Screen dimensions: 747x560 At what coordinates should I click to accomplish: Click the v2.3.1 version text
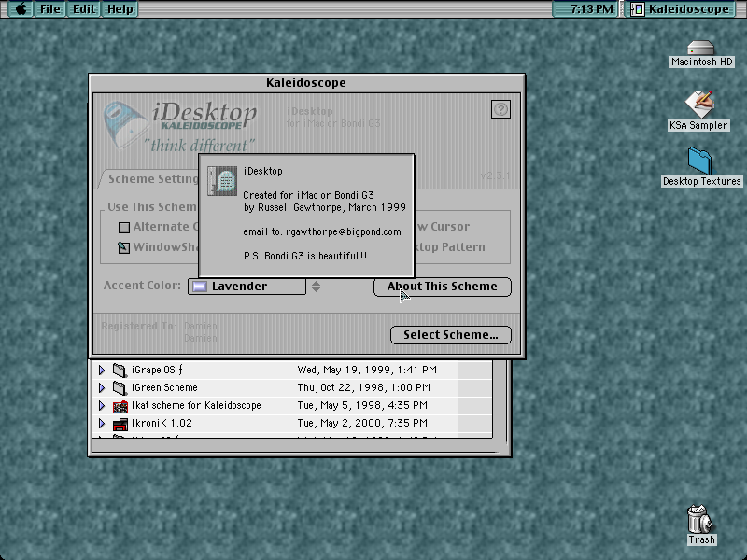pyautogui.click(x=495, y=175)
